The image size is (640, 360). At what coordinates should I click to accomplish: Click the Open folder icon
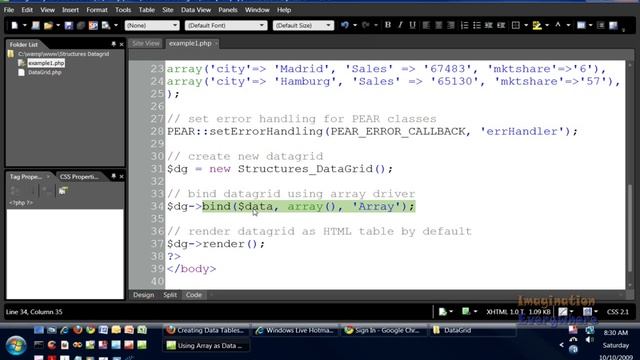click(x=48, y=25)
